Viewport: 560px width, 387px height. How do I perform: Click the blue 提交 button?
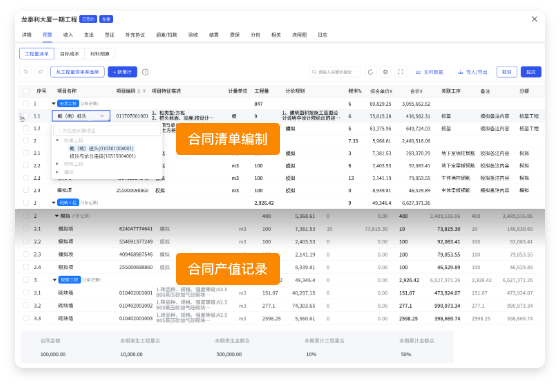point(531,72)
